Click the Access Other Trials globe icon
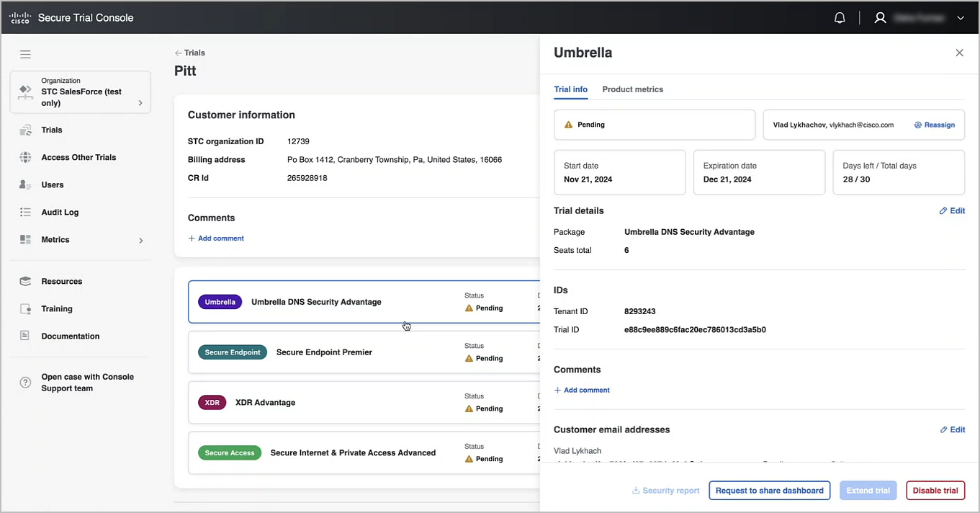The image size is (980, 513). (x=25, y=158)
